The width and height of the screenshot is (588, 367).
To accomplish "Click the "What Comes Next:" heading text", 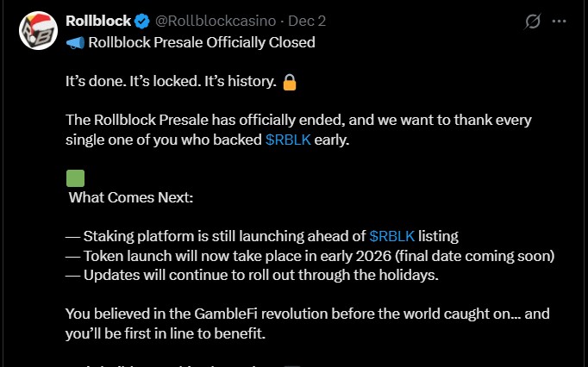I will coord(131,198).
